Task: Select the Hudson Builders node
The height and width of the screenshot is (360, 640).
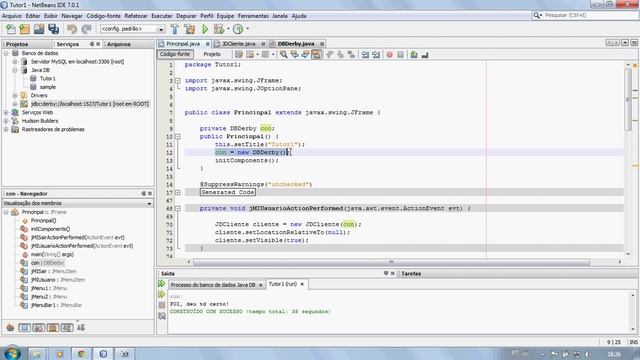Action: pos(40,121)
